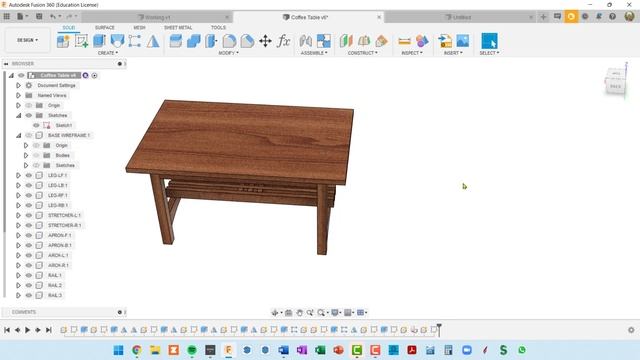Viewport: 640px width, 360px height.
Task: Switch to the Mesh tab
Action: click(139, 27)
